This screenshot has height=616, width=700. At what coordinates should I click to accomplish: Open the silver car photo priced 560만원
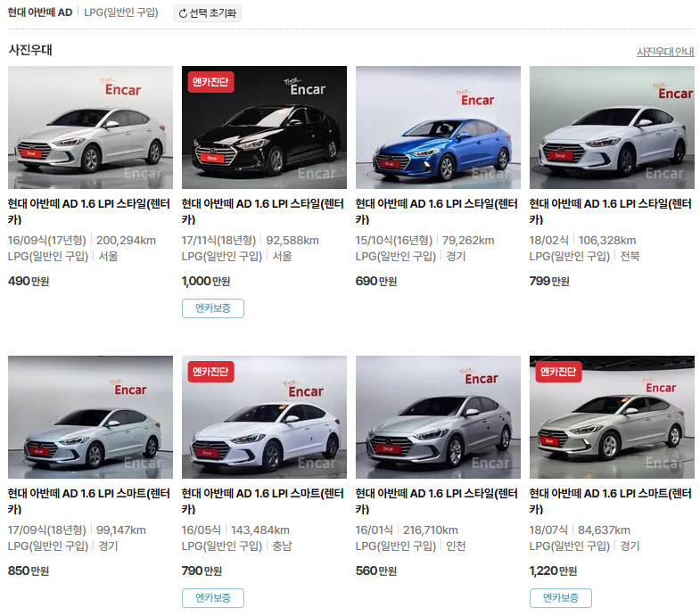click(x=438, y=417)
